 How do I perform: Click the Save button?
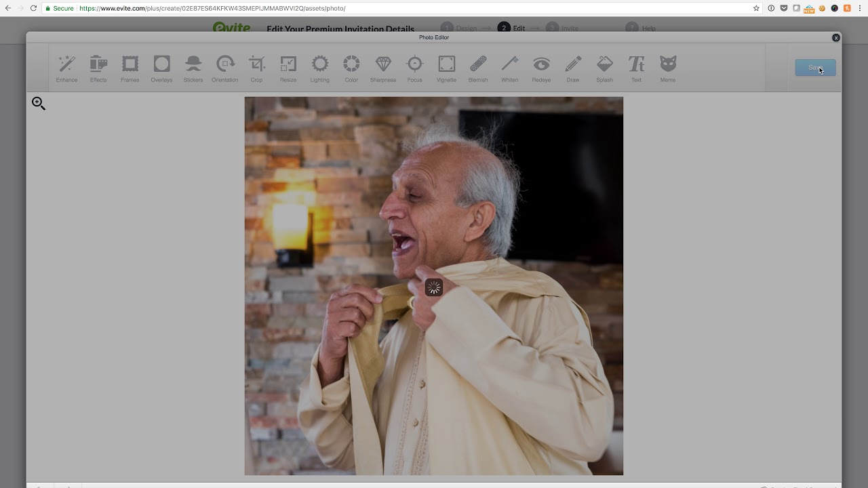coord(815,68)
